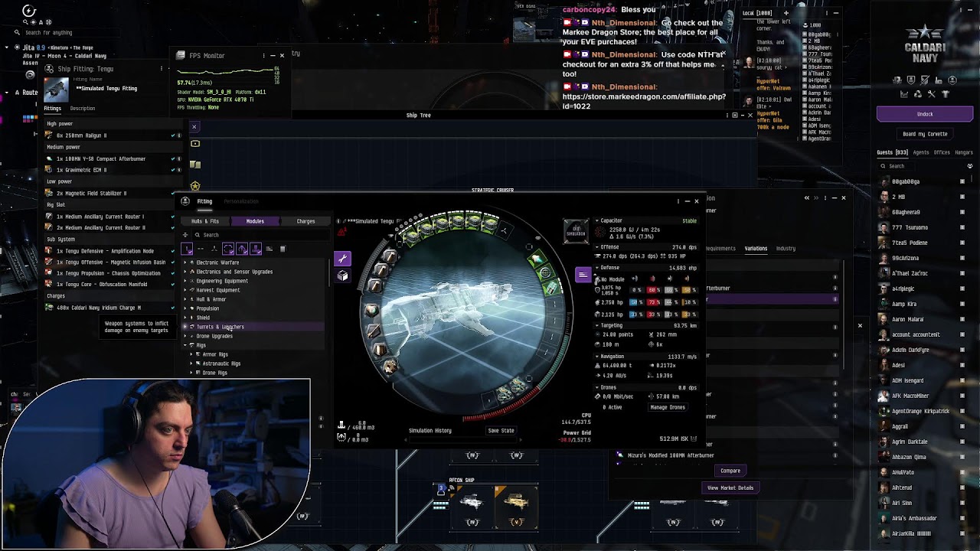980x551 pixels.
Task: Open Ship Fitting Tengu window options menu
Action: pos(161,69)
